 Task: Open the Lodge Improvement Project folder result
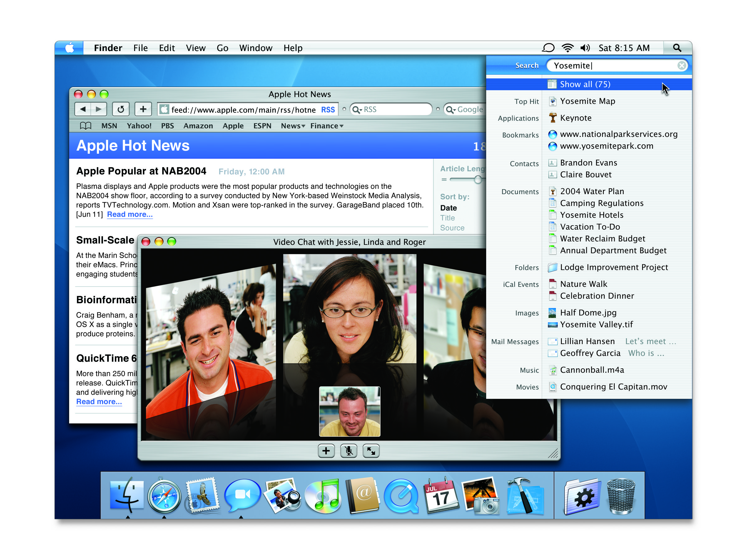[613, 267]
